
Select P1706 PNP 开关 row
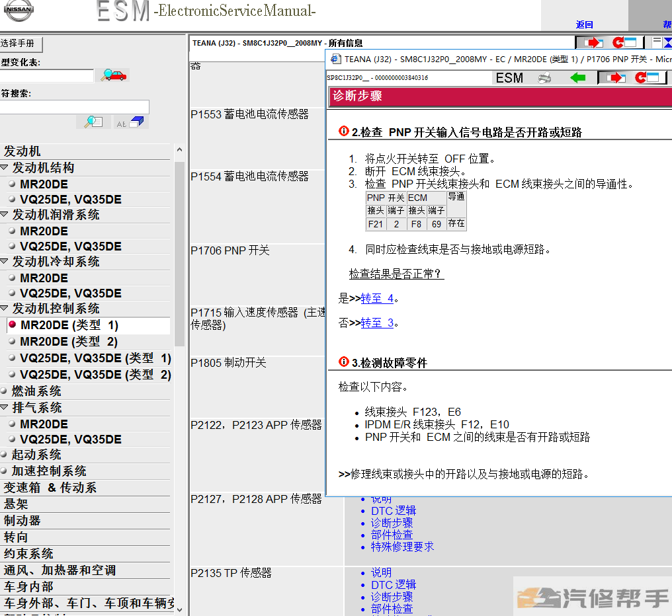pos(230,250)
